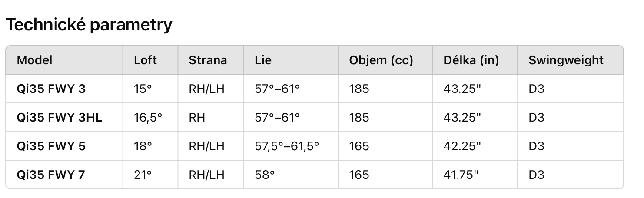644x198 pixels.
Task: Click the 58° lie value
Action: (265, 175)
